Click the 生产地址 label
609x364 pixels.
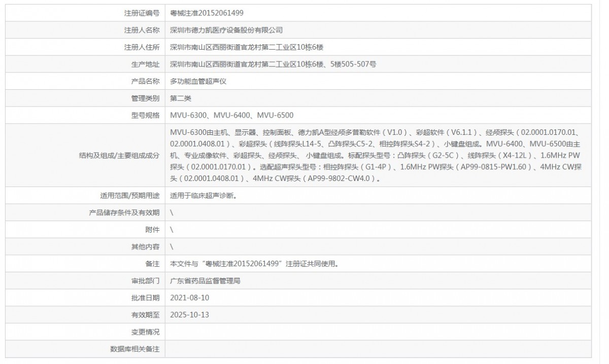[145, 64]
